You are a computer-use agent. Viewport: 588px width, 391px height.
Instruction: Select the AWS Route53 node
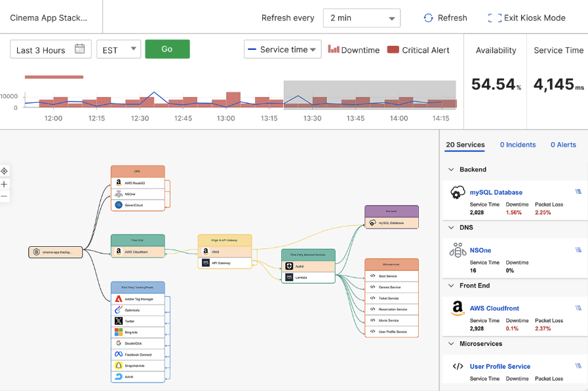pos(138,183)
